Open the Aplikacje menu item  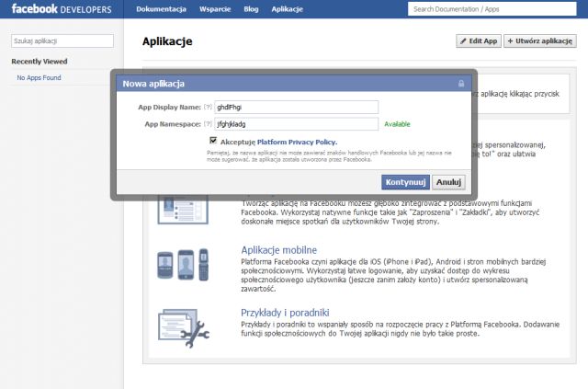(x=287, y=9)
